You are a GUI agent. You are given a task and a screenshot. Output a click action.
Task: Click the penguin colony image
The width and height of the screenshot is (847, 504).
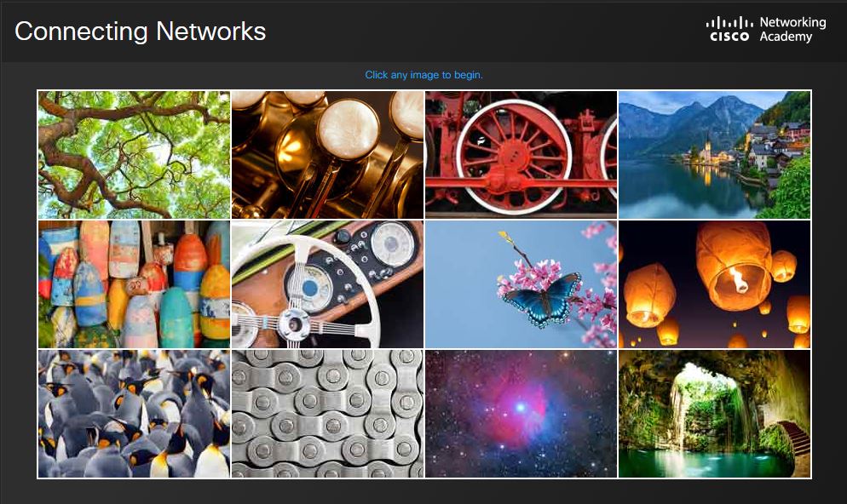[134, 414]
